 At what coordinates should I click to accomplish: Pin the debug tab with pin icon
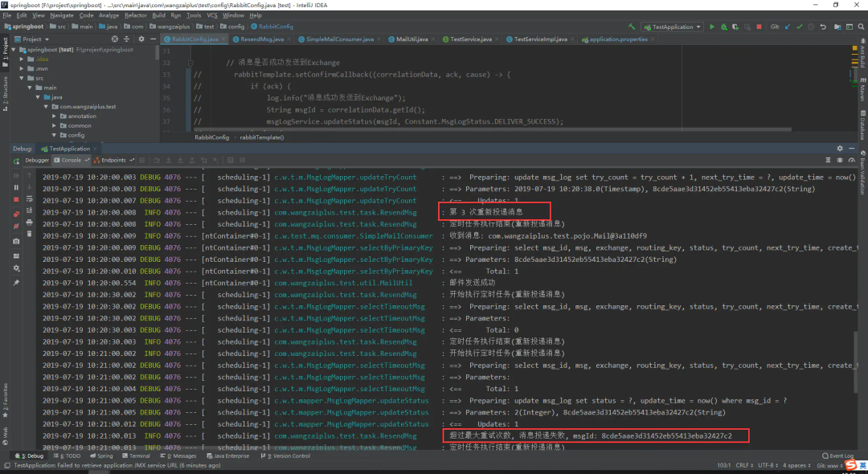tap(16, 283)
